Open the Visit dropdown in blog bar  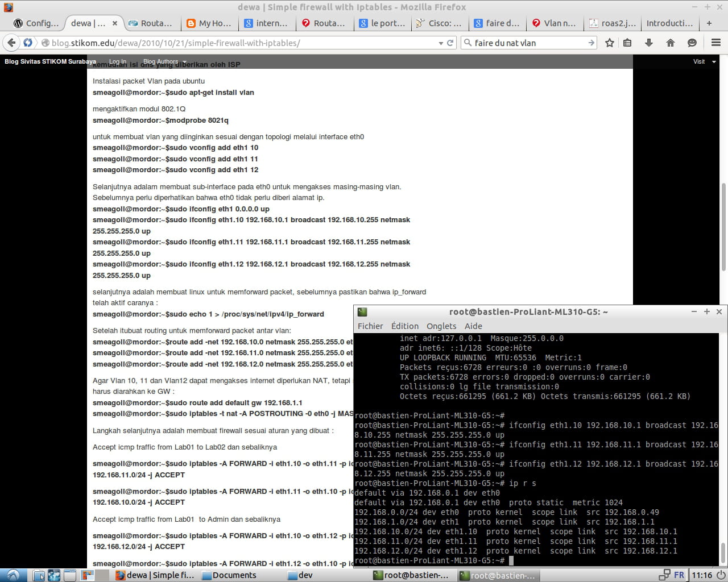tap(704, 61)
